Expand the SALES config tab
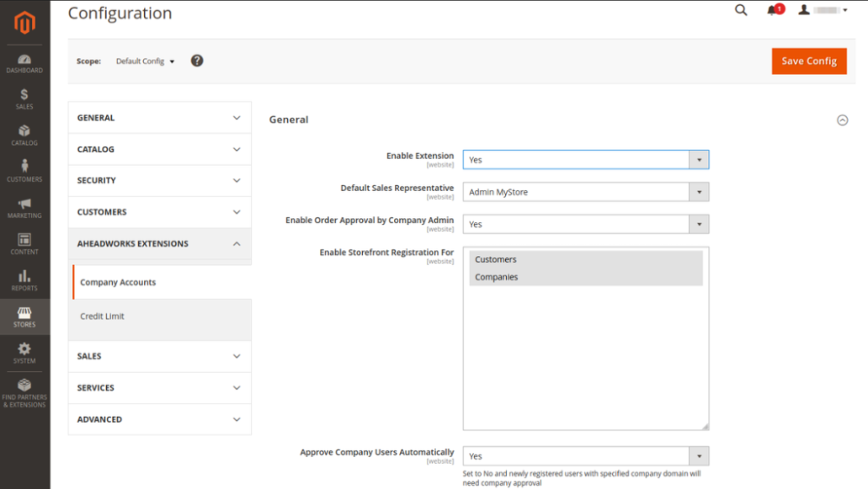Screen dimensions: 868x489 [160, 356]
